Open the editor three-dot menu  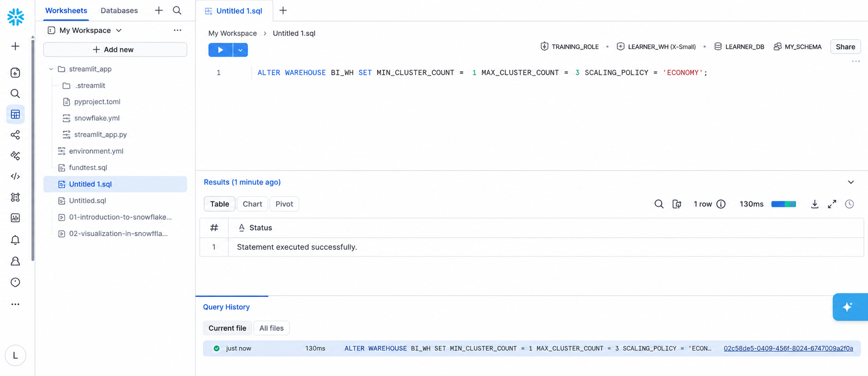point(856,62)
